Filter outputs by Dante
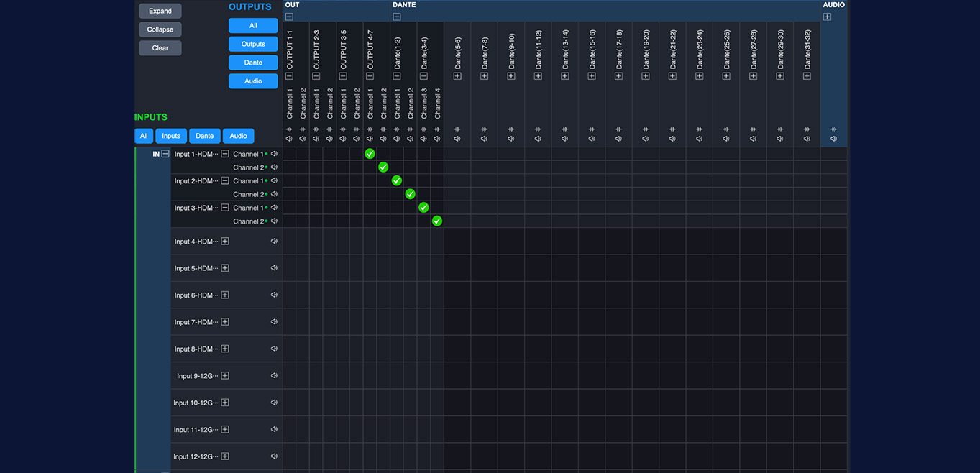Screen dimensions: 980x473 [x=253, y=63]
